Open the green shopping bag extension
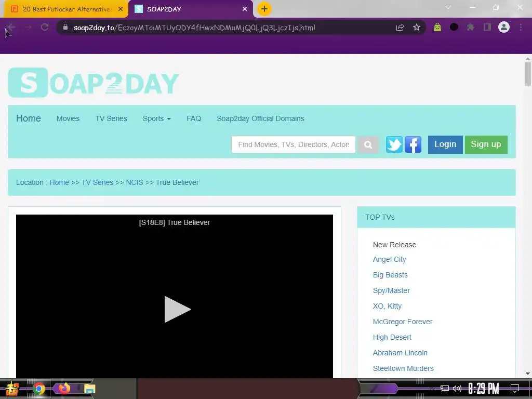This screenshot has height=399, width=532. tap(437, 27)
